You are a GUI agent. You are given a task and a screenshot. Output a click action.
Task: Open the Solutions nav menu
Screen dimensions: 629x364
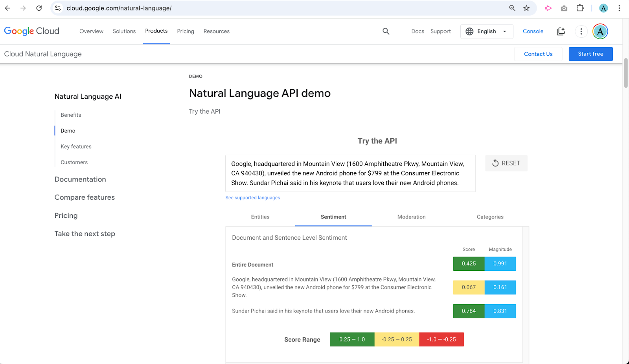tap(124, 31)
